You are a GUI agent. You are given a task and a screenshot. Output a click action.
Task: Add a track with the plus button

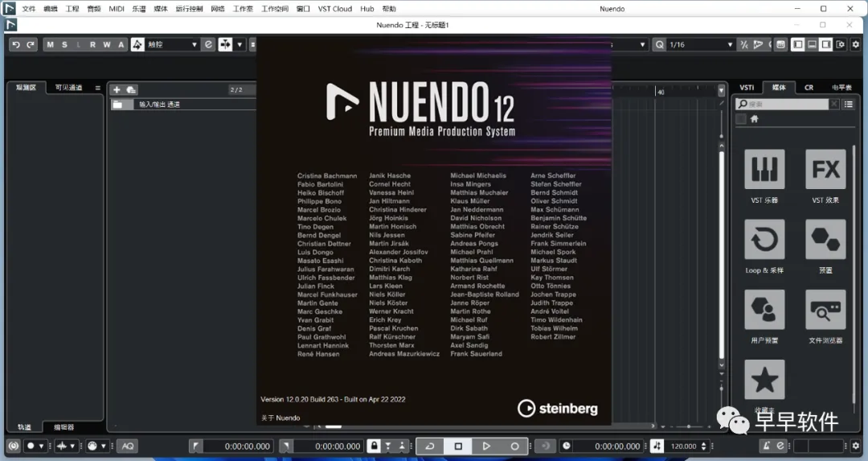click(117, 90)
